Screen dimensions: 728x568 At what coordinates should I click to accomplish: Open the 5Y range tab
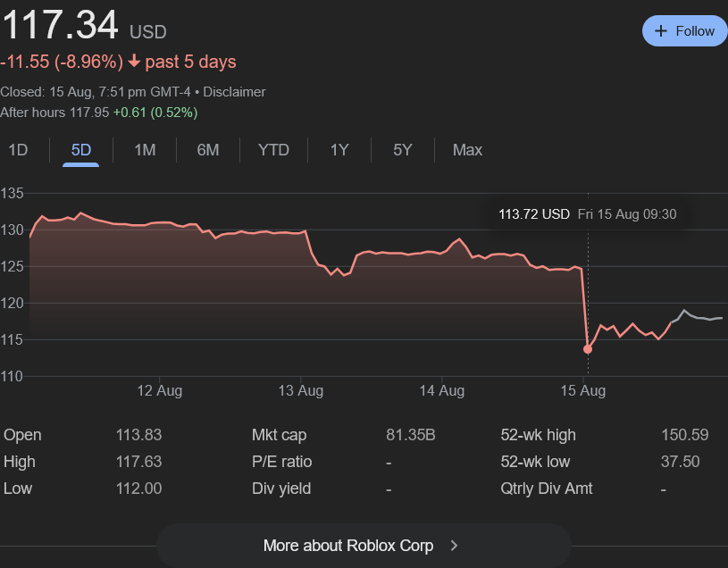pyautogui.click(x=403, y=150)
